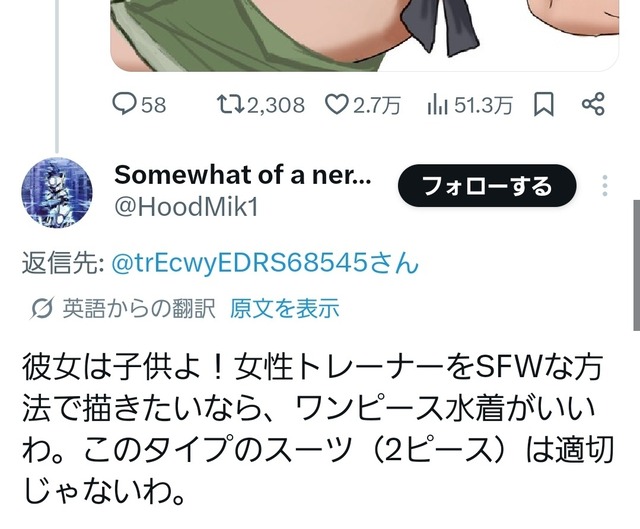Click the like count 2.7万
This screenshot has width=640, height=529.
376,105
